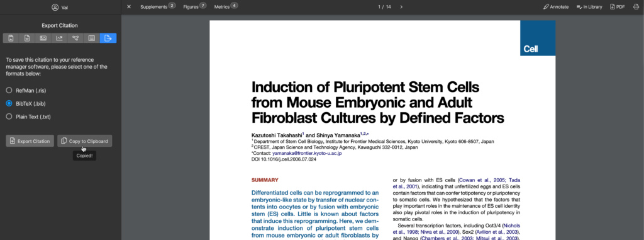Open the Val user profile icon

click(x=55, y=7)
